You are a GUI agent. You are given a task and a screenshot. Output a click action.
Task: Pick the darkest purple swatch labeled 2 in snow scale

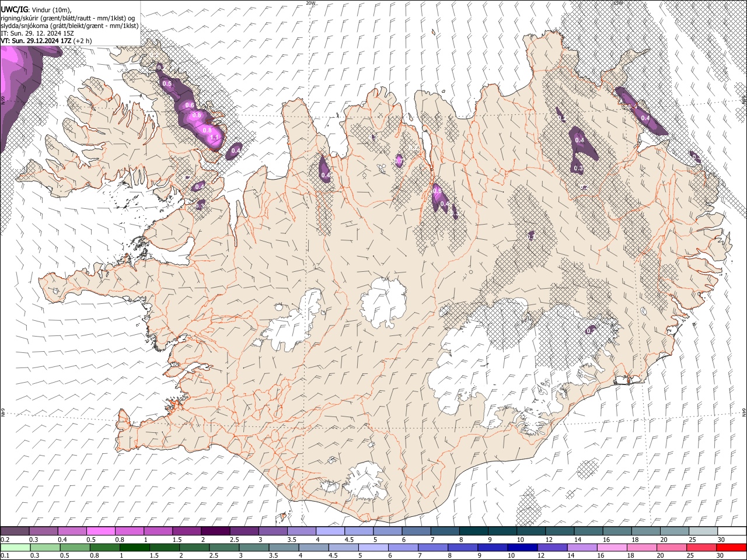tap(215, 531)
